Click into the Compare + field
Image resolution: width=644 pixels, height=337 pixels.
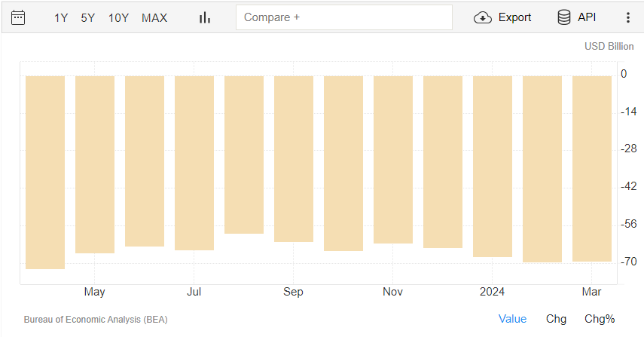[x=344, y=17]
